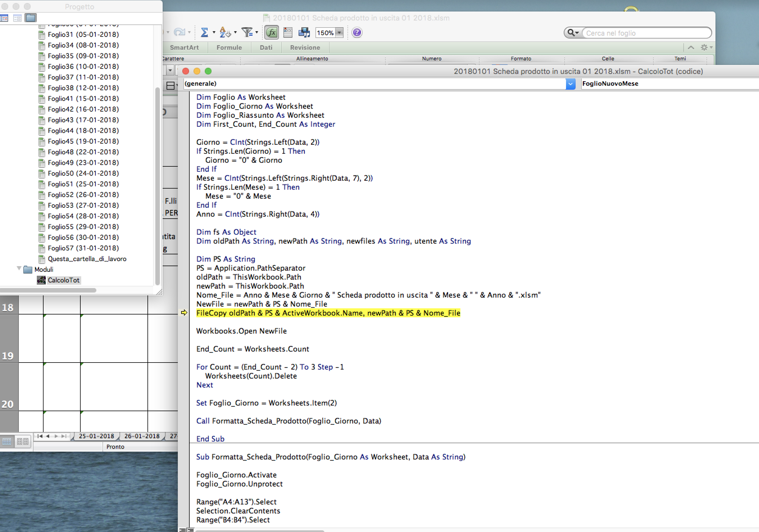Click the redo arrow icon
The height and width of the screenshot is (532, 759).
click(179, 32)
